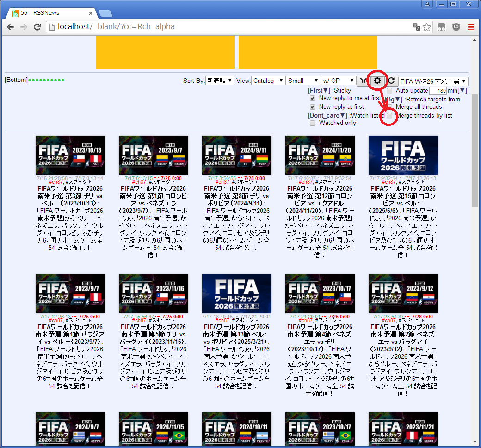Viewport: 481px width, 448px height.
Task: Click the browser forward arrow
Action: coord(24,27)
